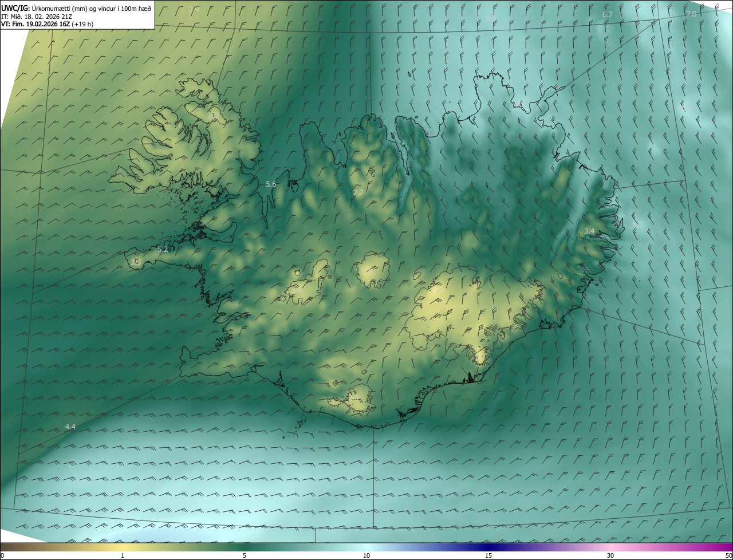Click the 5.2 value label near Snæfellsnes
The image size is (733, 560).
point(163,250)
